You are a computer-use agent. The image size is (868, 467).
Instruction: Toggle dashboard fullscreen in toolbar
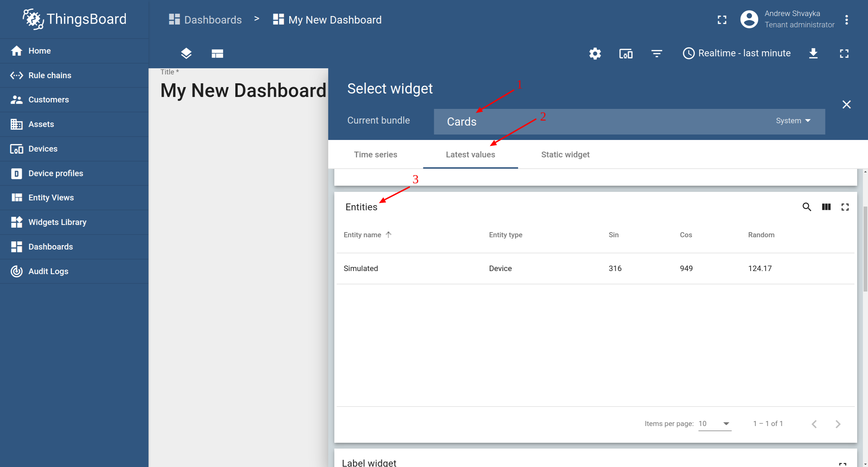(844, 54)
